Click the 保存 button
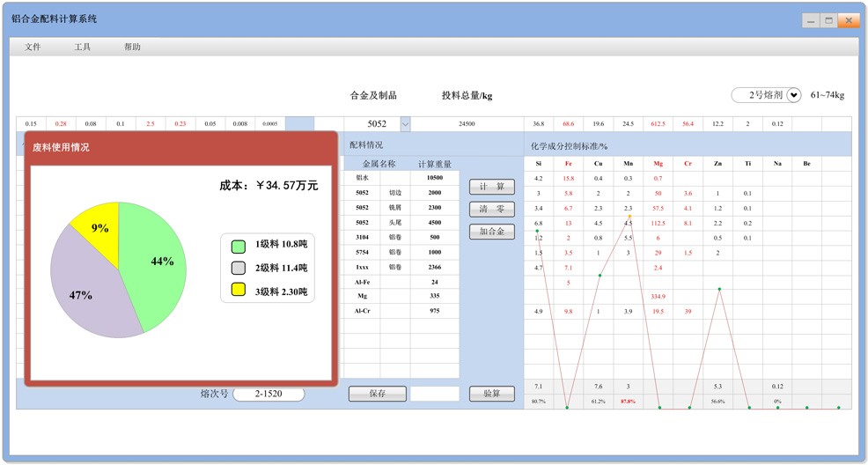Image resolution: width=868 pixels, height=465 pixels. 378,395
